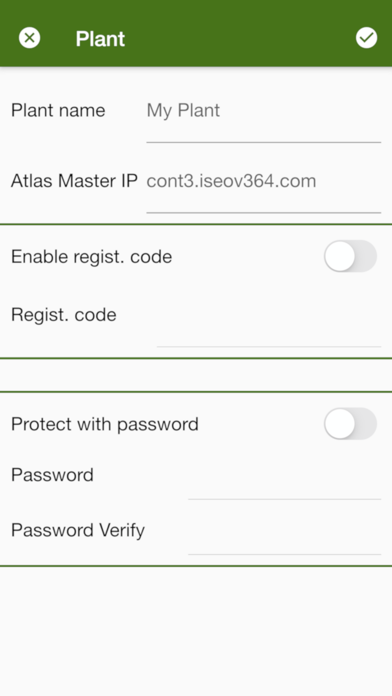The height and width of the screenshot is (696, 392).
Task: Cancel with the X icon in header
Action: (29, 38)
